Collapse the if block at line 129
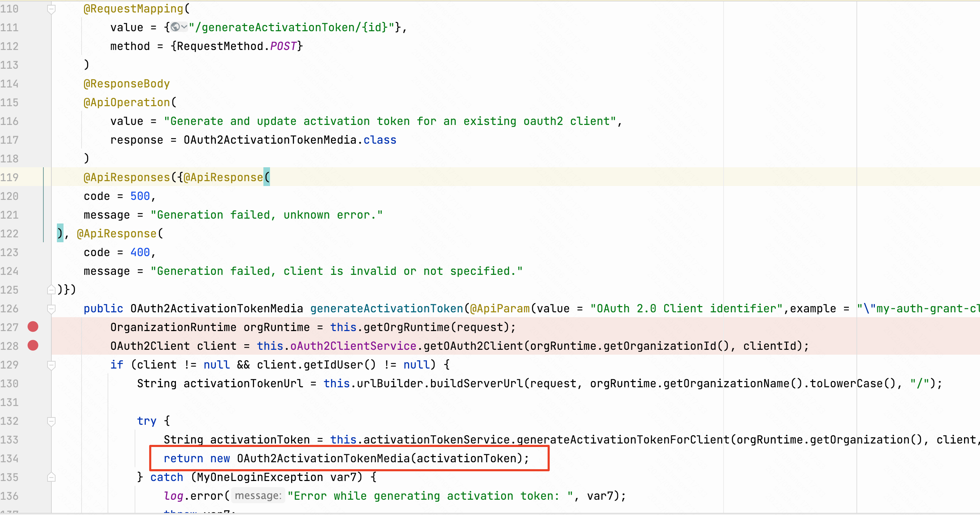This screenshot has width=980, height=515. tap(51, 365)
